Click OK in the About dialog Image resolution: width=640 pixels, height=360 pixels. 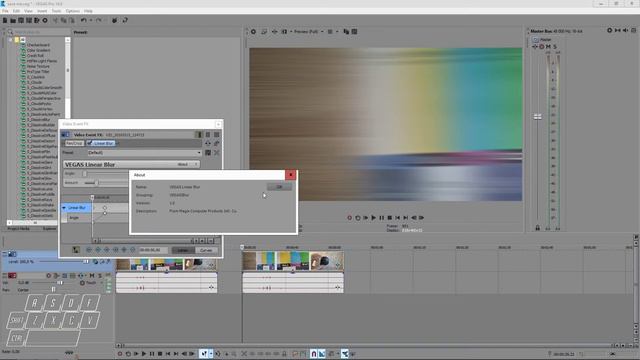279,187
